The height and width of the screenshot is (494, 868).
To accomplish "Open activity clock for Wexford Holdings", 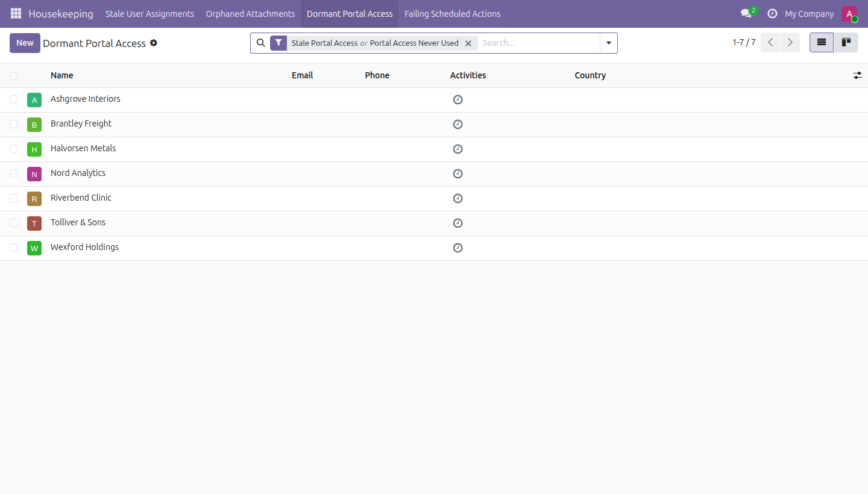I will [x=458, y=248].
